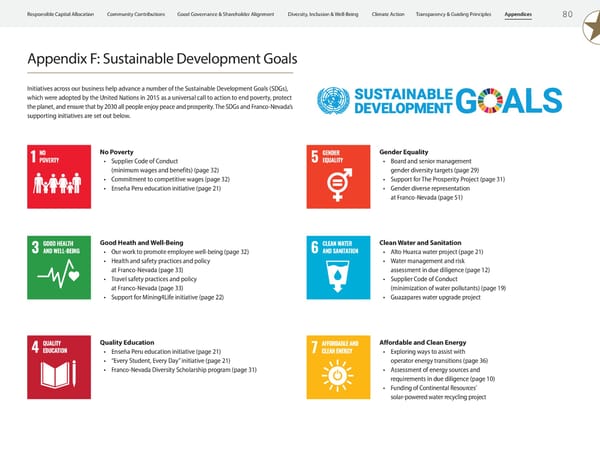Open Transparency & Guiding Principles tab
The image size is (600, 463).
pos(453,14)
